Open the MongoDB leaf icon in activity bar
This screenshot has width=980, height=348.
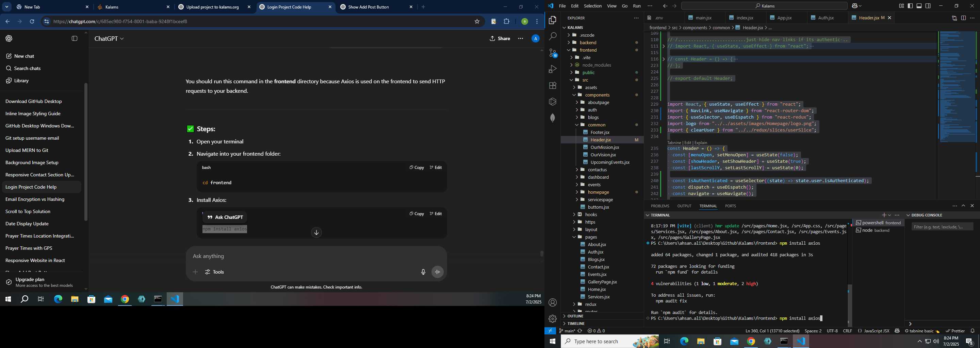(552, 118)
